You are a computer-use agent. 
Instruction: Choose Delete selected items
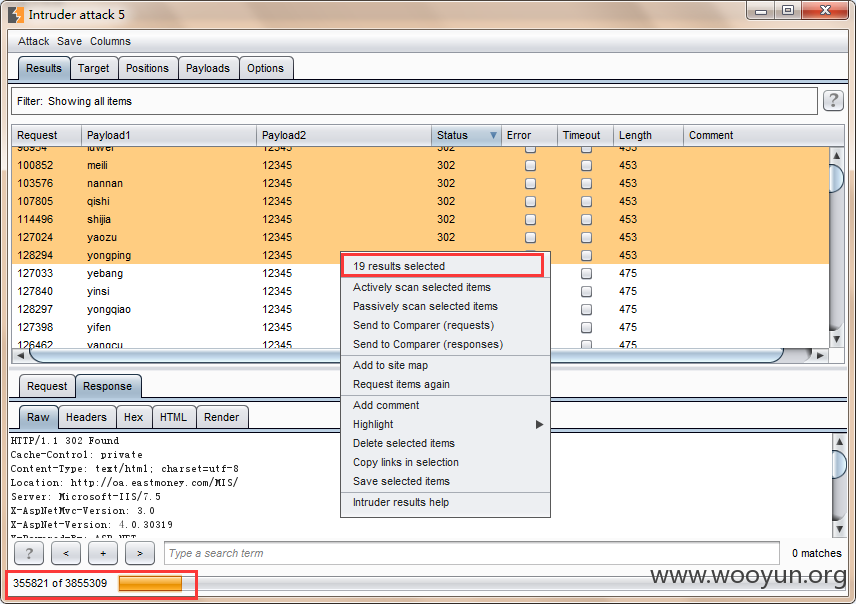[445, 443]
